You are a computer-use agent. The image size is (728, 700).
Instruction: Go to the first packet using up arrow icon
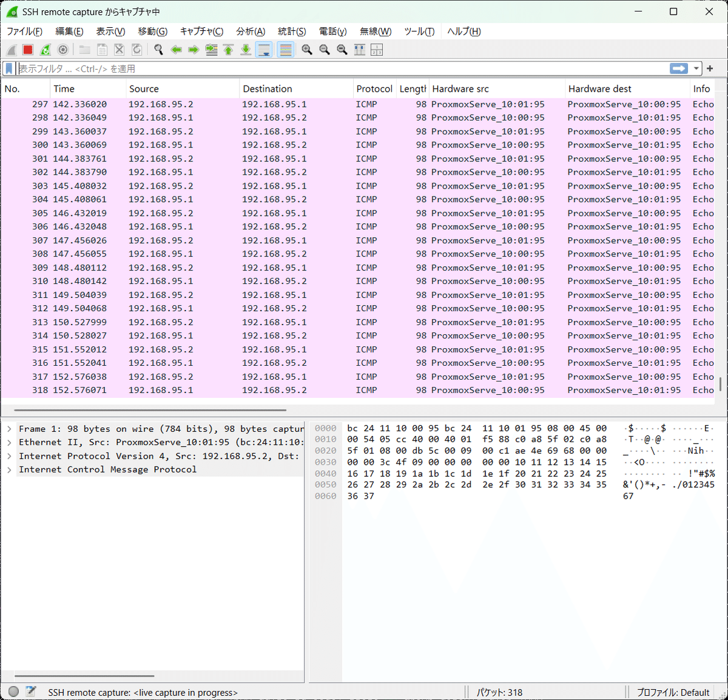[228, 50]
